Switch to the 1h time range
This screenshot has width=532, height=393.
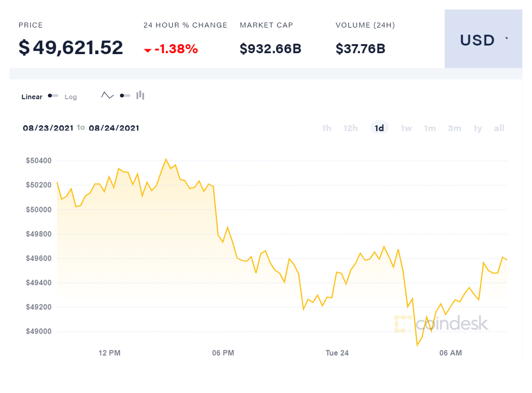327,128
